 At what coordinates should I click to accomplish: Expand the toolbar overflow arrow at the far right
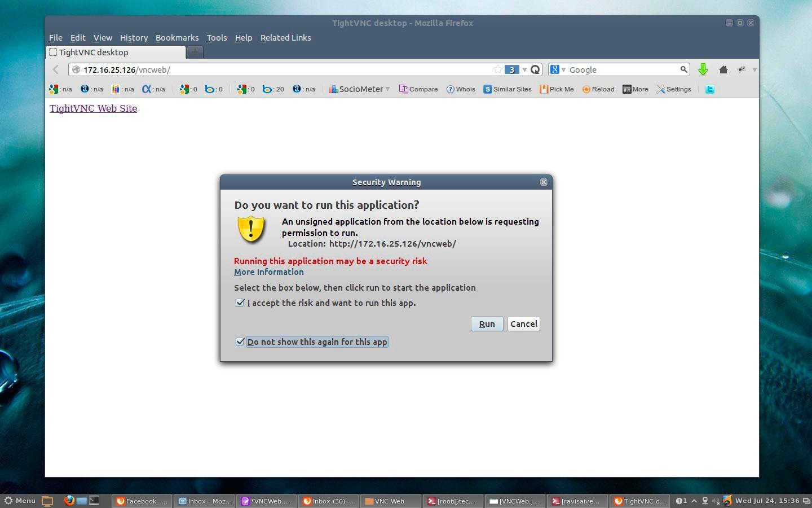(754, 69)
